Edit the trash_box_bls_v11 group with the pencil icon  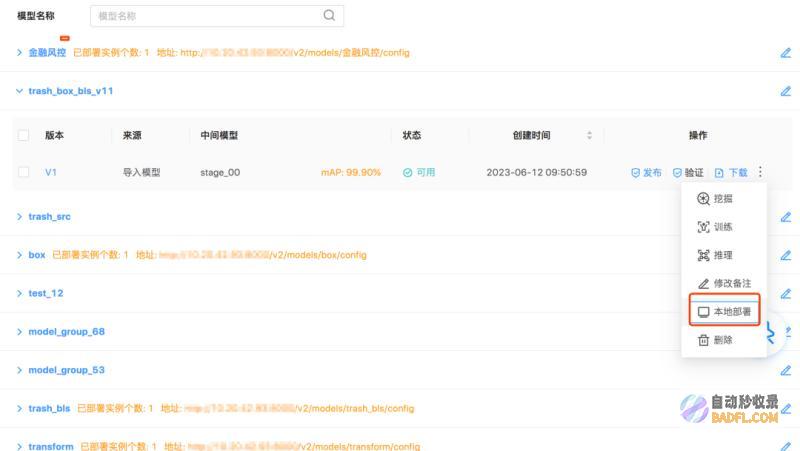pos(786,91)
